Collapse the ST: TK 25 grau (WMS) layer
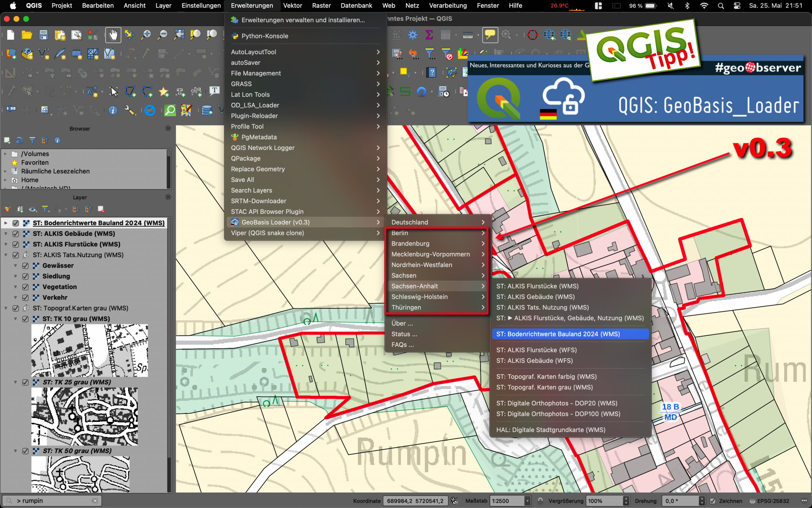Screen dimensions: 812x508 pyautogui.click(x=15, y=382)
